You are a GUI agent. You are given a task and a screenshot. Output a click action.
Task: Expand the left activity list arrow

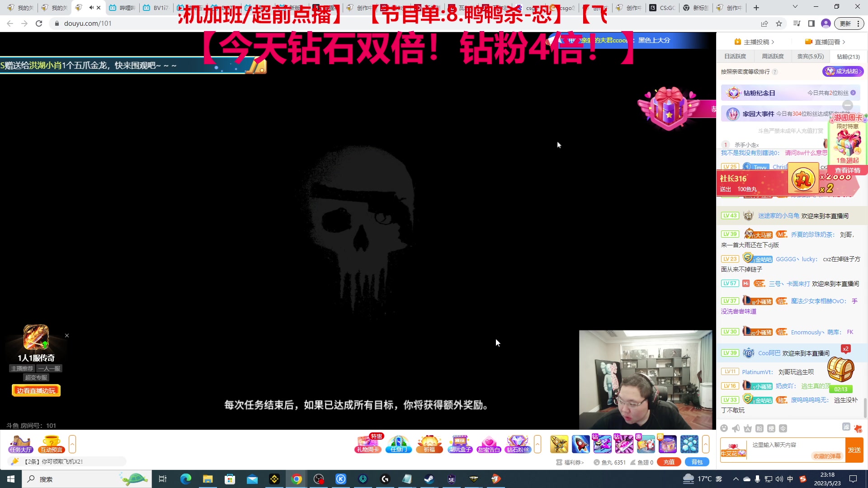(72, 444)
